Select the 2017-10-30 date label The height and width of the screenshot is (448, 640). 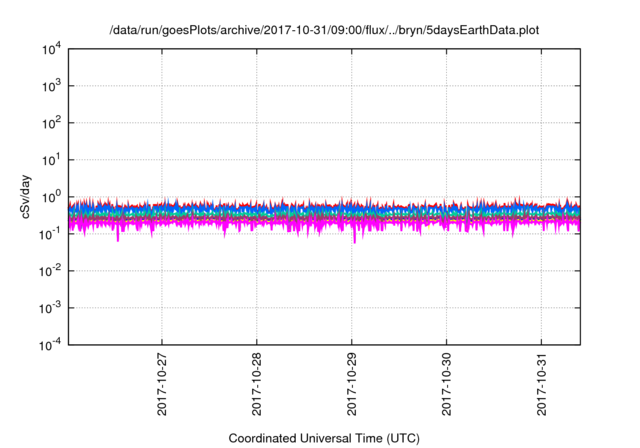[x=447, y=384]
